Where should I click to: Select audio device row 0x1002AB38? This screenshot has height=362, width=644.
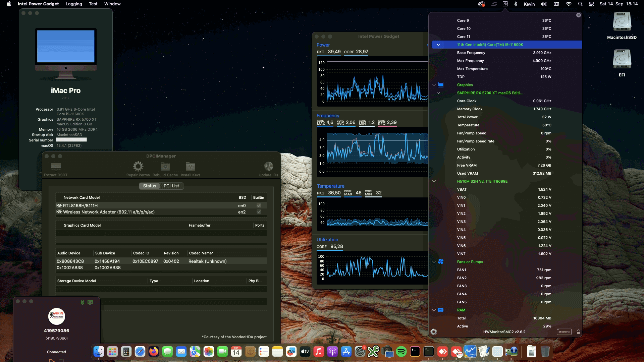[x=161, y=267]
